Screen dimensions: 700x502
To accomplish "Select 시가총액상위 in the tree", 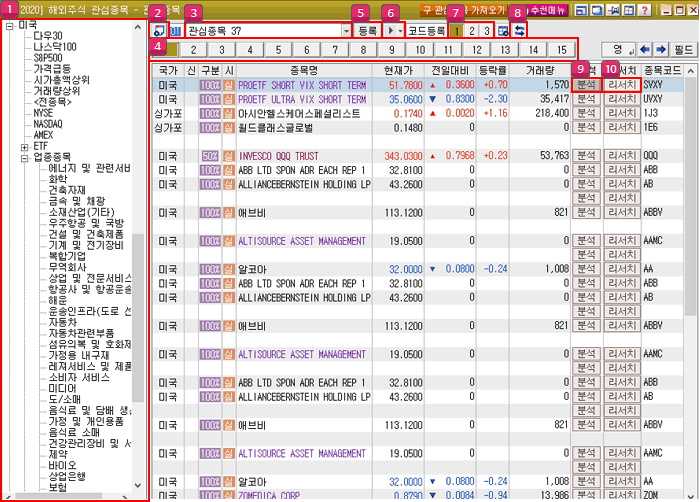I will click(62, 80).
